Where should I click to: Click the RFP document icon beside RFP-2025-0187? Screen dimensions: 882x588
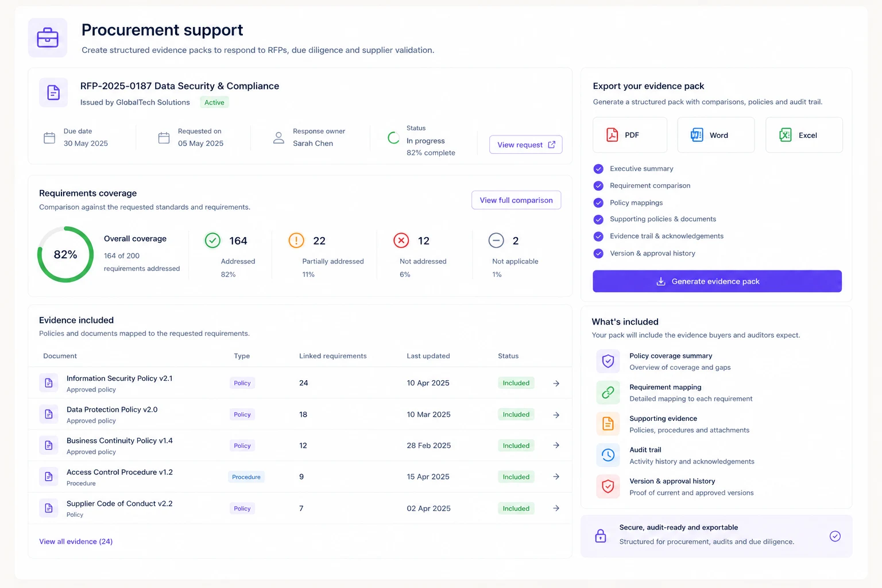(53, 92)
